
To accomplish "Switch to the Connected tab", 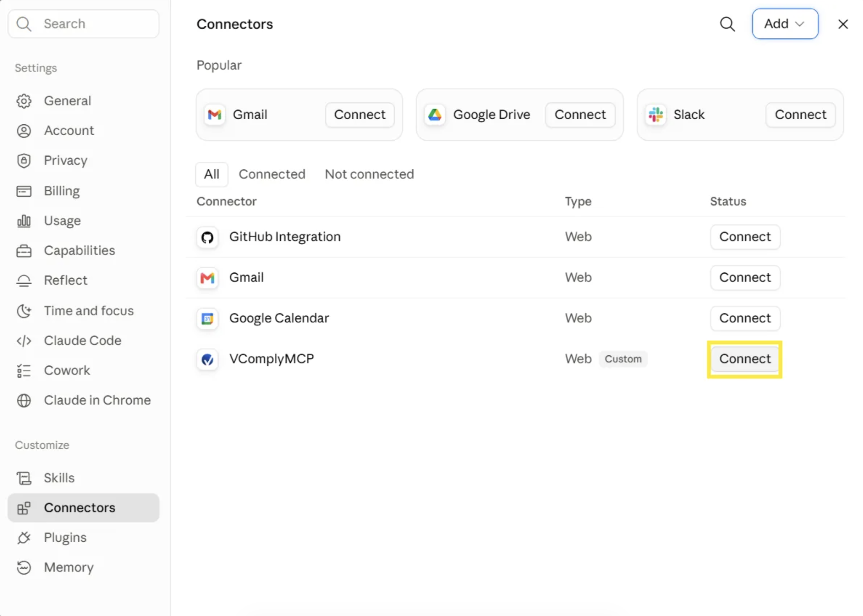I will 272,174.
